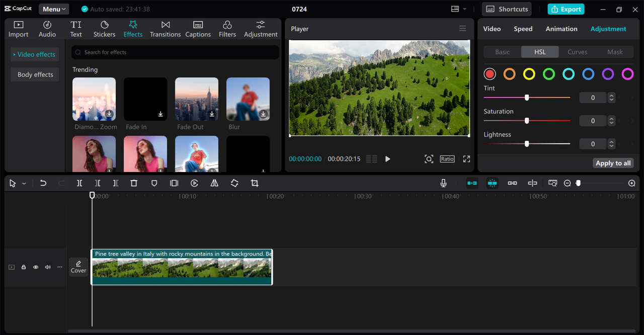644x335 pixels.
Task: Open the Filters tab
Action: tap(227, 29)
